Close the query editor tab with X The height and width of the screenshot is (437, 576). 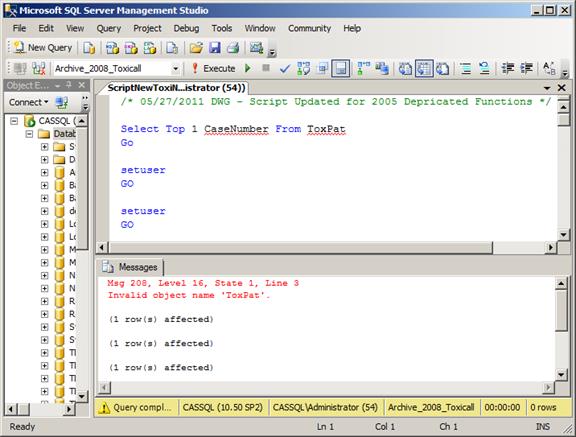pyautogui.click(x=562, y=88)
